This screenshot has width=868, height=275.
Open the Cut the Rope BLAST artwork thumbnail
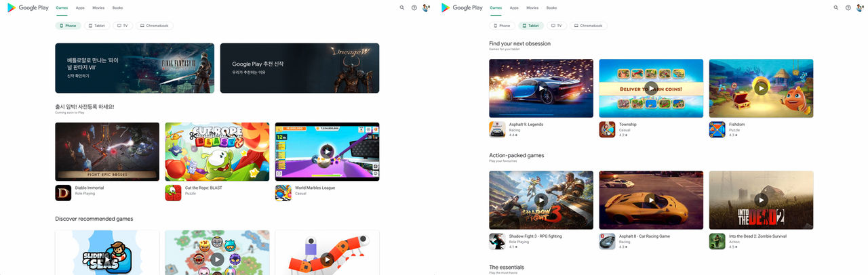217,152
